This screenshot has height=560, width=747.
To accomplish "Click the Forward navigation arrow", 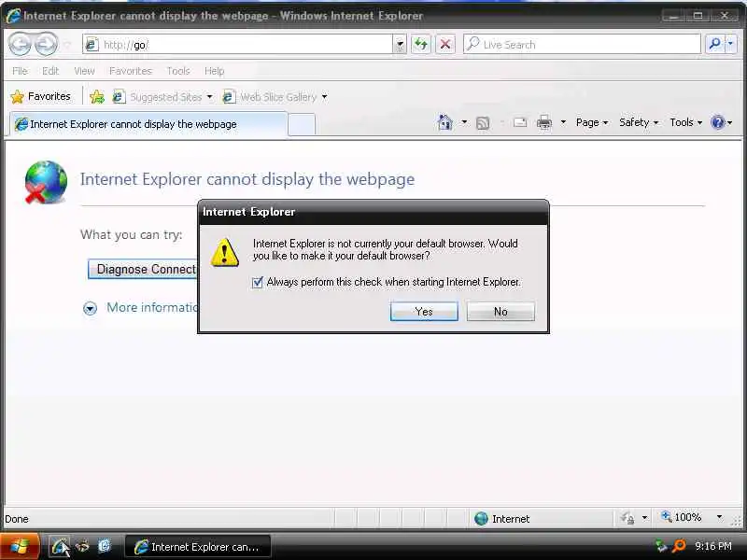I will pos(45,44).
